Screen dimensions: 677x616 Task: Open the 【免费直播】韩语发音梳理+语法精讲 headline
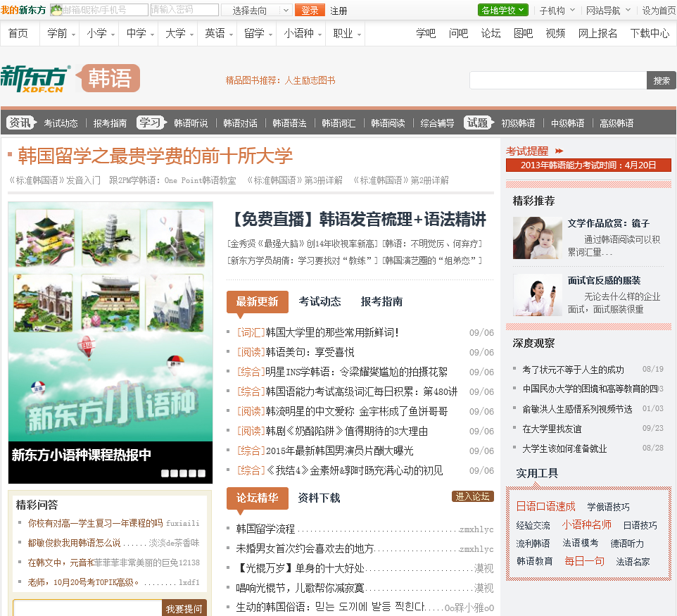pos(360,220)
